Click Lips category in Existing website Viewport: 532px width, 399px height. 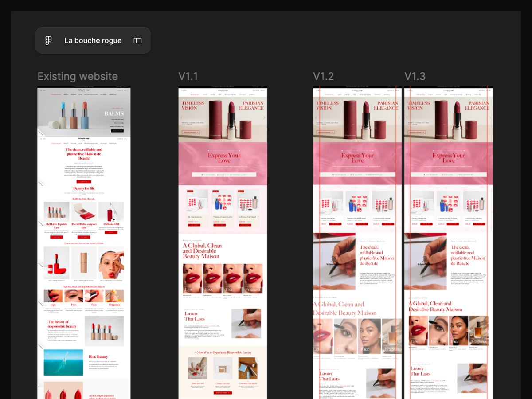[x=53, y=297]
